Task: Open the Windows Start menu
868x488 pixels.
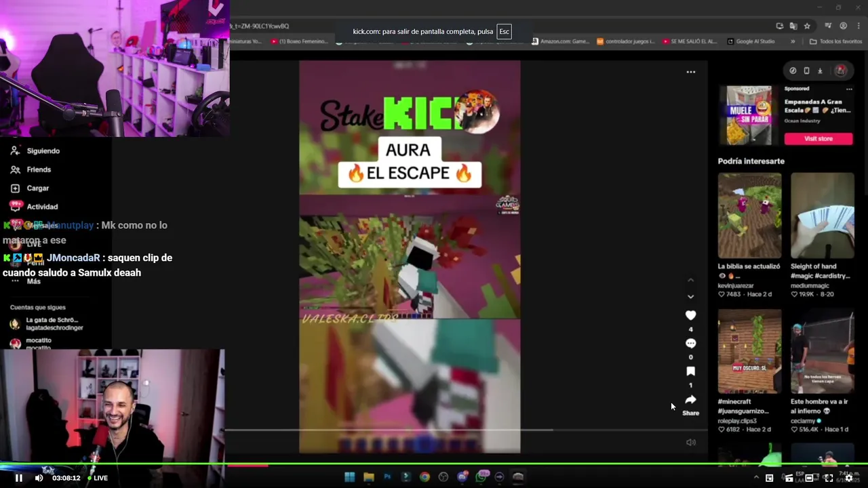Action: [349, 477]
